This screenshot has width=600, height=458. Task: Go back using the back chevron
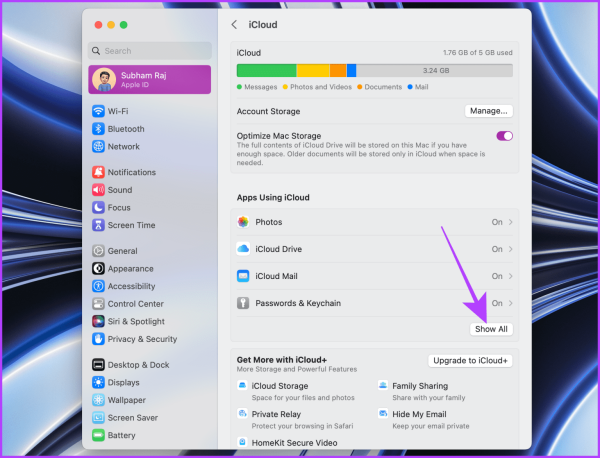click(x=234, y=25)
